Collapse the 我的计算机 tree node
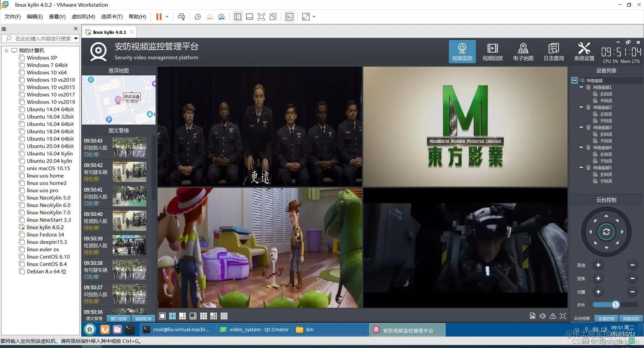The image size is (644, 348). 6,51
